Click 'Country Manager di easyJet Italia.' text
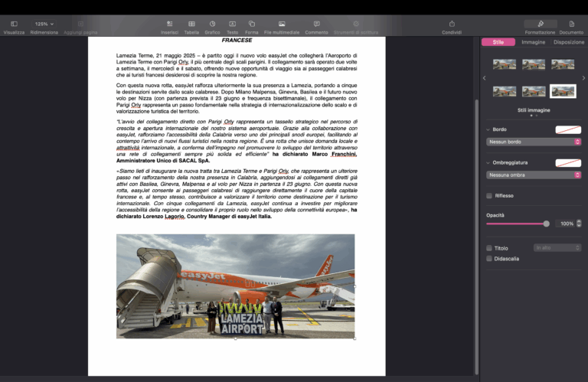 coord(229,217)
